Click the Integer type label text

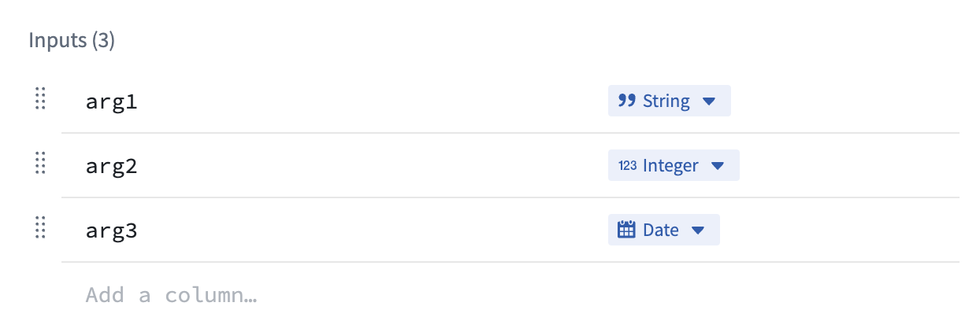(670, 165)
